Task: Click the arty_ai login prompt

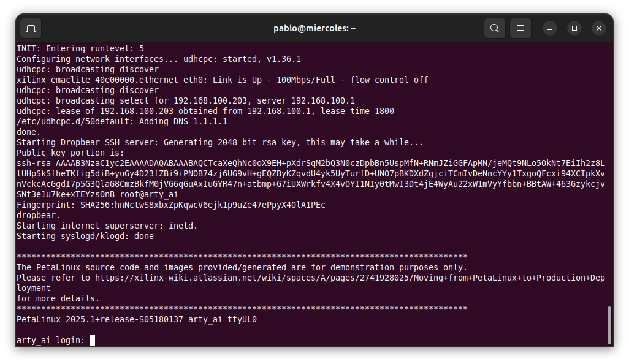Action: coord(49,339)
